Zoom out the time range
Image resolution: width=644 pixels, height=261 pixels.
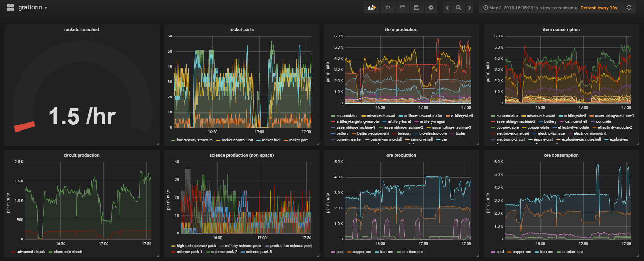tap(458, 8)
